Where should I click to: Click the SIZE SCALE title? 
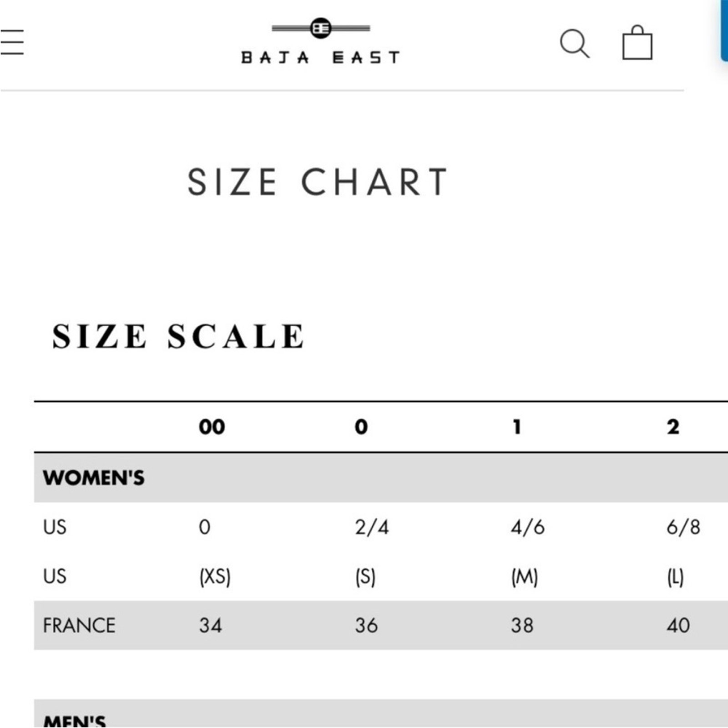coord(178,337)
